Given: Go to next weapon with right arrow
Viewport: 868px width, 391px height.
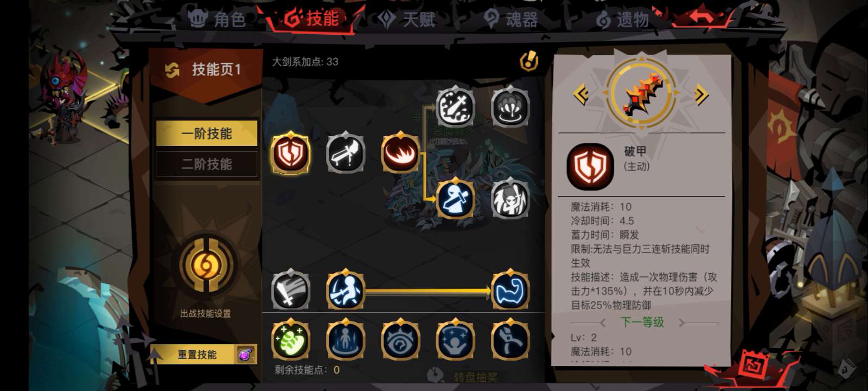Looking at the screenshot, I should (701, 95).
